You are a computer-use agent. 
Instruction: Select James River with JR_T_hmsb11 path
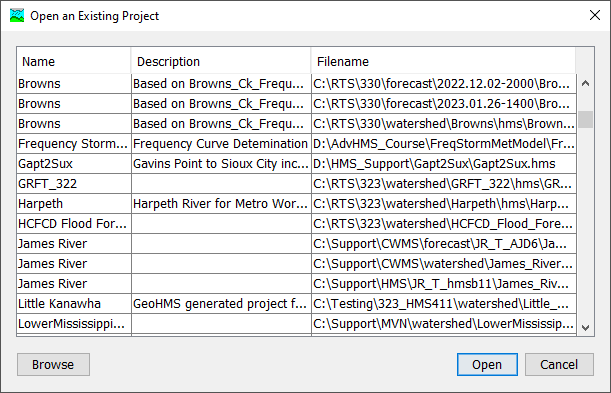coord(297,284)
